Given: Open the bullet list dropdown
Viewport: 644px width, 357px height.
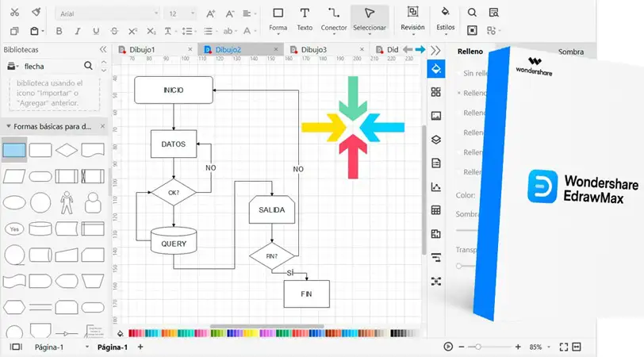Looking at the screenshot, I should pos(210,31).
